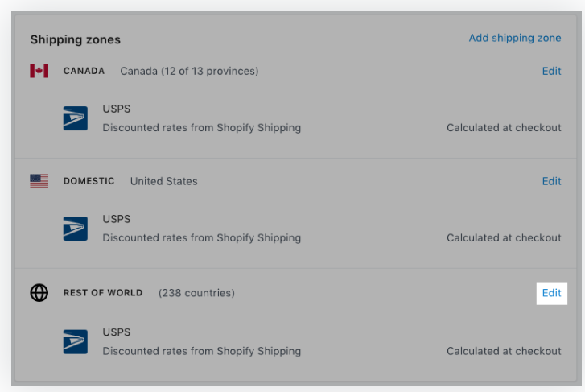Add a new shipping zone
Screen dimensions: 585x392
[x=515, y=38]
